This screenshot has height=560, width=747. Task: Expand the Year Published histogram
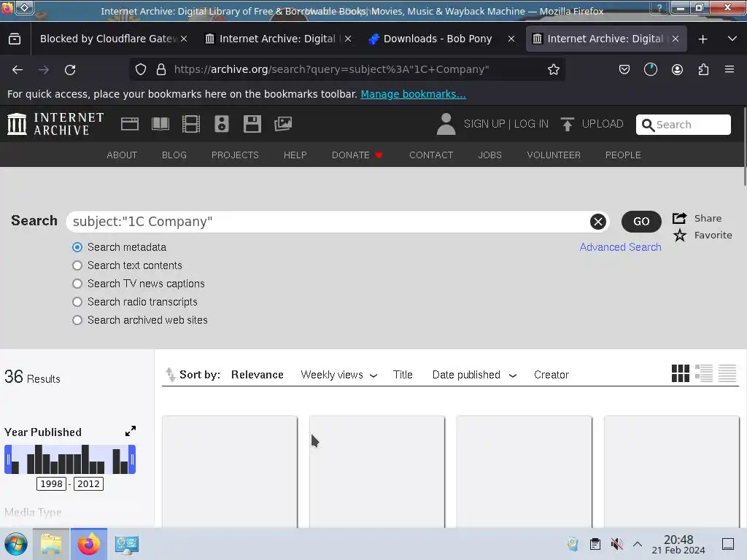coord(130,431)
